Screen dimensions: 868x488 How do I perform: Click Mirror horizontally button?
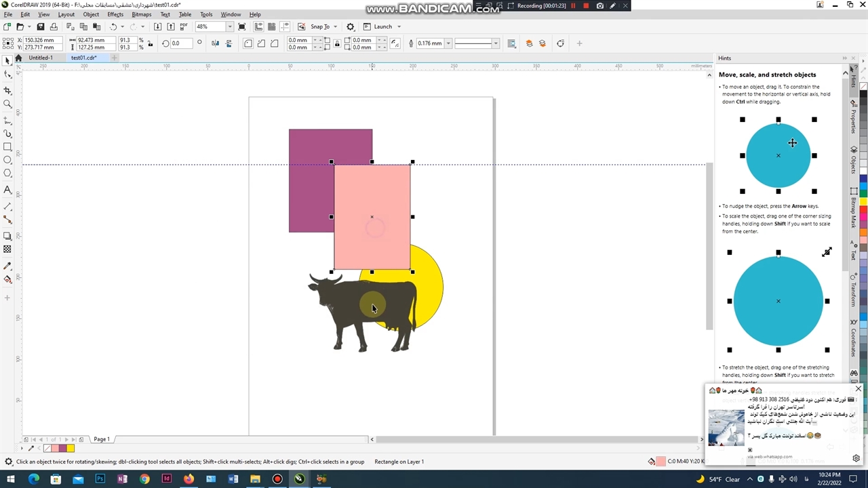click(x=215, y=43)
